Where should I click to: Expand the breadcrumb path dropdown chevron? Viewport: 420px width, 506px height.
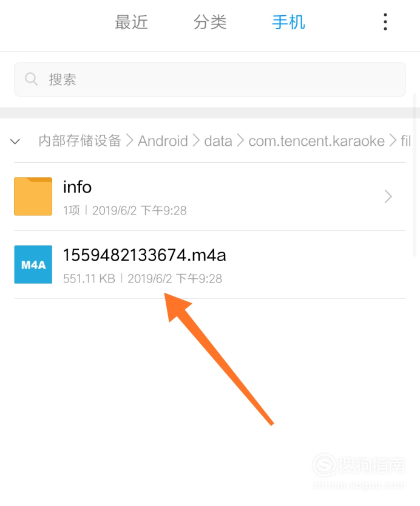15,142
